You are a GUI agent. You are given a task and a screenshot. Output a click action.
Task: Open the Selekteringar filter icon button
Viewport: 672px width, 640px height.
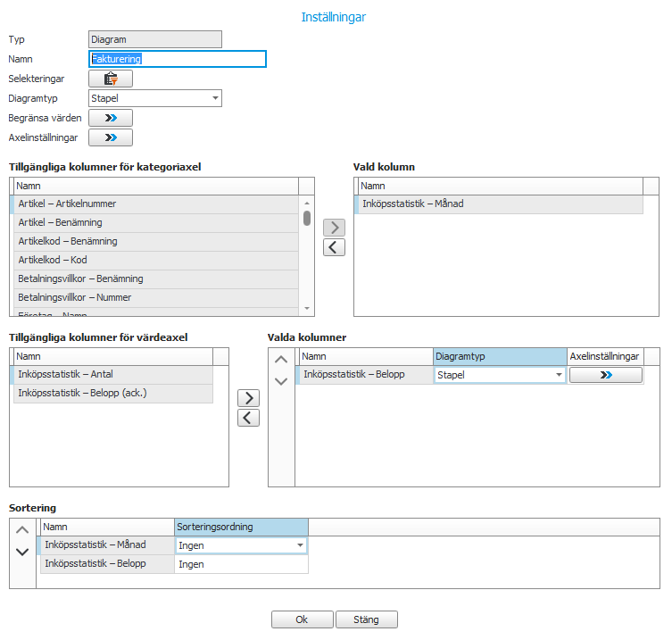111,79
